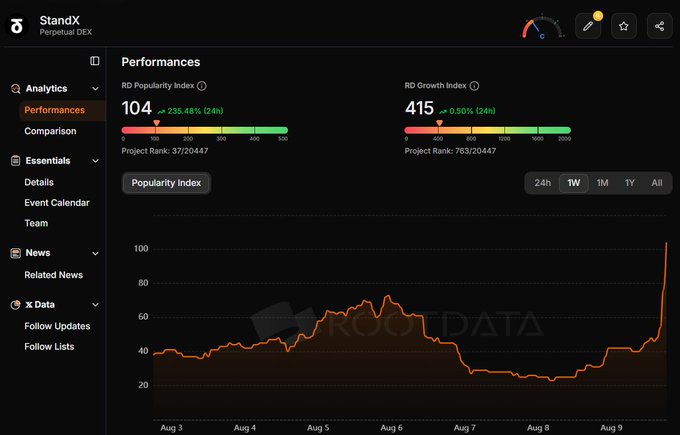The image size is (680, 435).
Task: Open Follow Updates
Action: (x=57, y=326)
